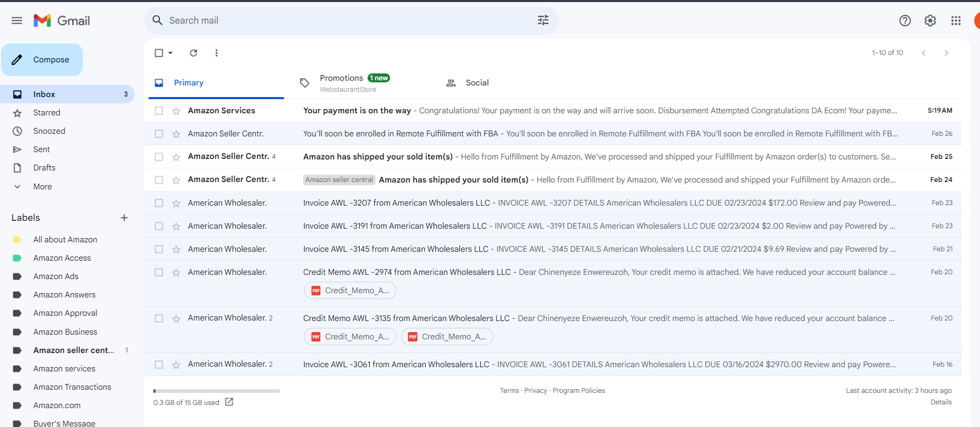The width and height of the screenshot is (980, 427).
Task: Select the Amazon Services email checkbox
Action: pyautogui.click(x=159, y=111)
